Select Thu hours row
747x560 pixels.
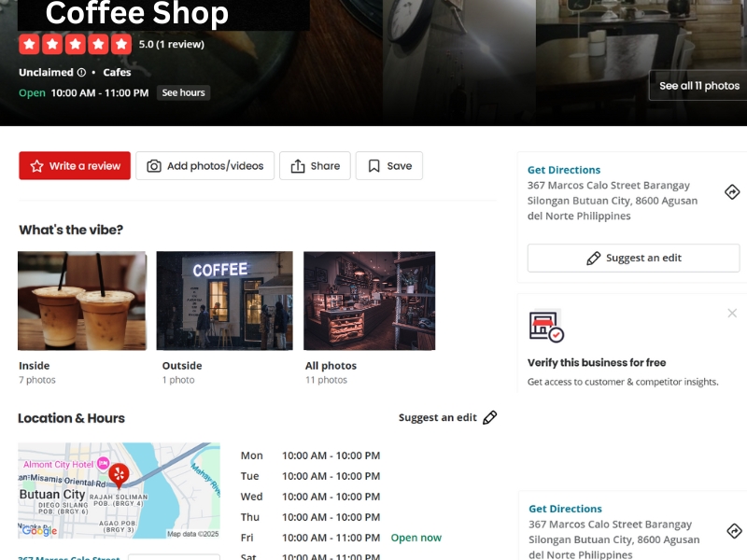pos(310,517)
